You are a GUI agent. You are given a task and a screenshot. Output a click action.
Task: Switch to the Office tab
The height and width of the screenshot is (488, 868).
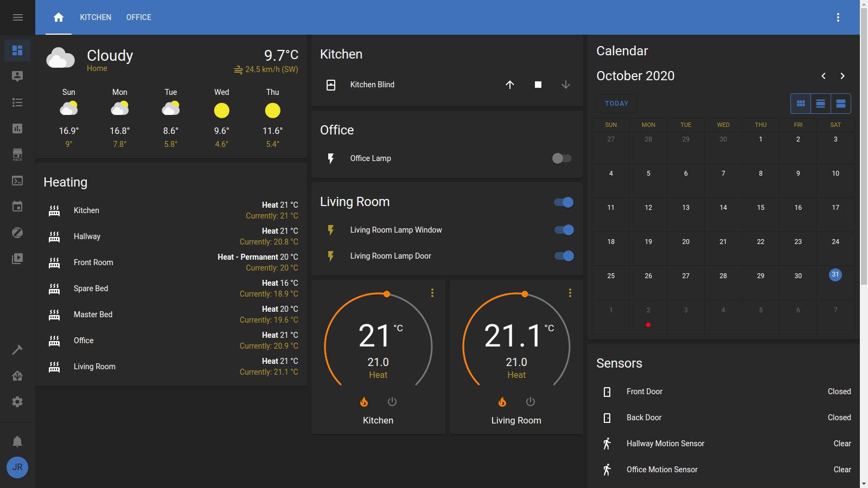tap(139, 17)
